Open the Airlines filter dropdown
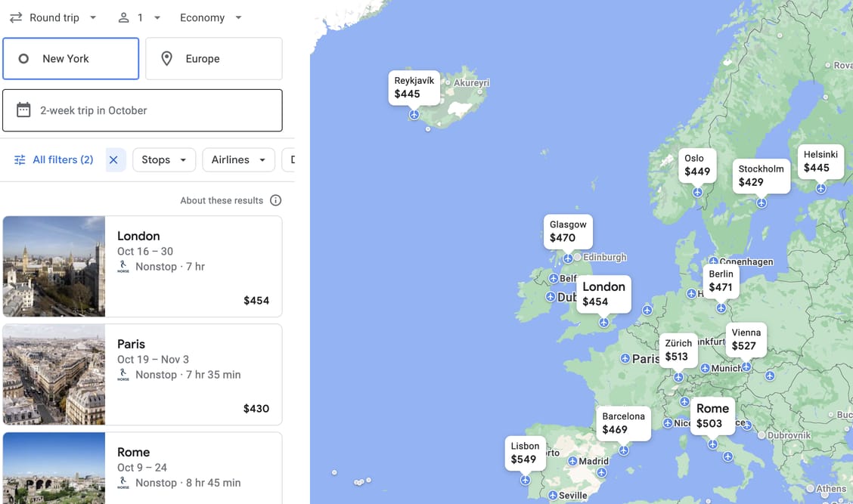853x504 pixels. coord(238,159)
